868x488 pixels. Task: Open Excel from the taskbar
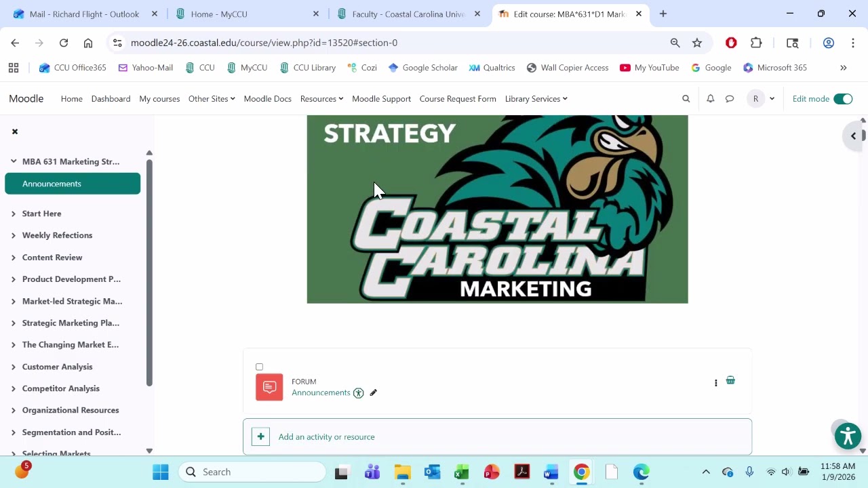(462, 472)
